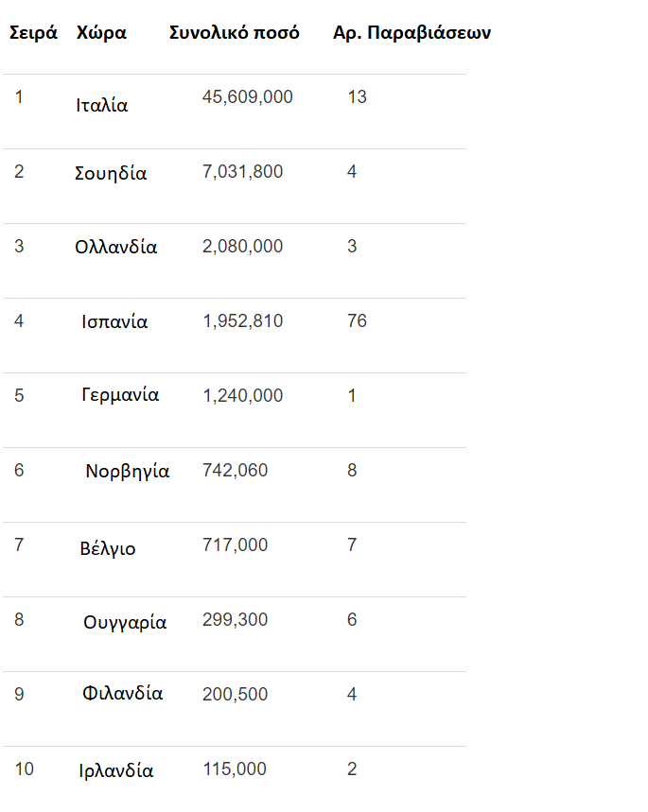Select the Φιλανδία country cell

[x=123, y=694]
